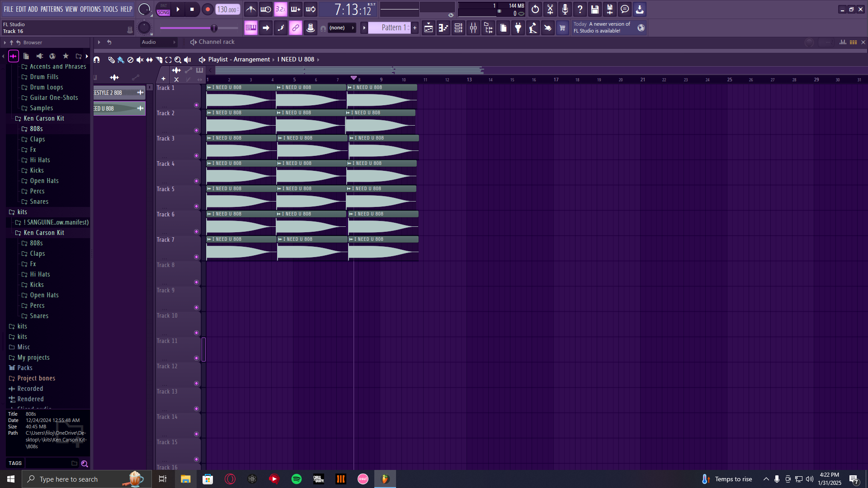The height and width of the screenshot is (488, 868).
Task: Open the (none) snap selector dropdown
Action: pos(341,28)
